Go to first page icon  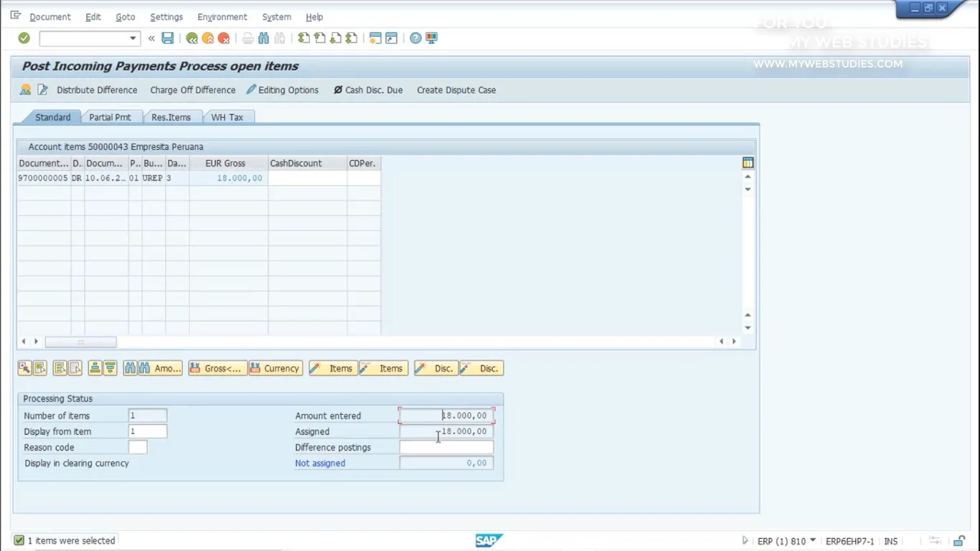point(303,38)
